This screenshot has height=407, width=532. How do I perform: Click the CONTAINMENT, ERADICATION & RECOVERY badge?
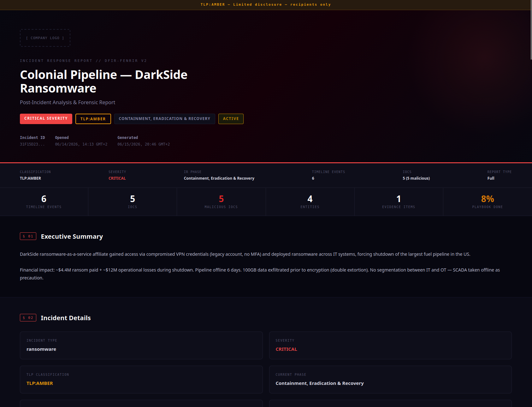point(164,119)
